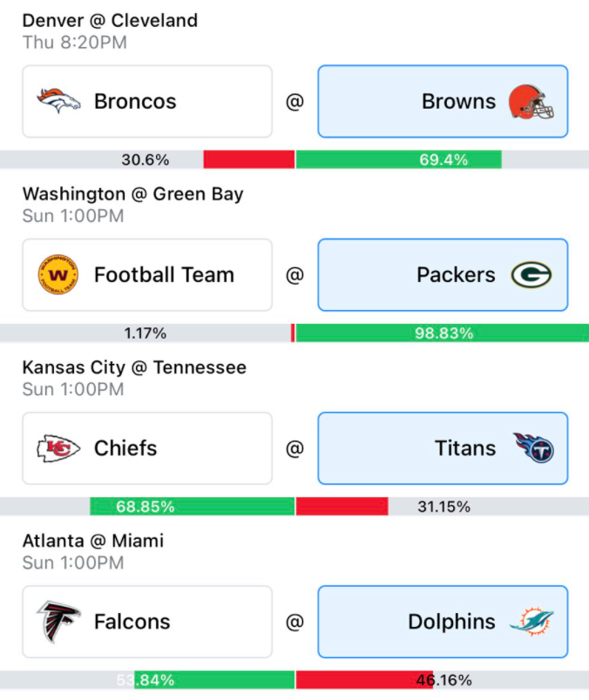Click the Kansas City @ Tennessee matchup title
This screenshot has height=700, width=589.
(134, 367)
